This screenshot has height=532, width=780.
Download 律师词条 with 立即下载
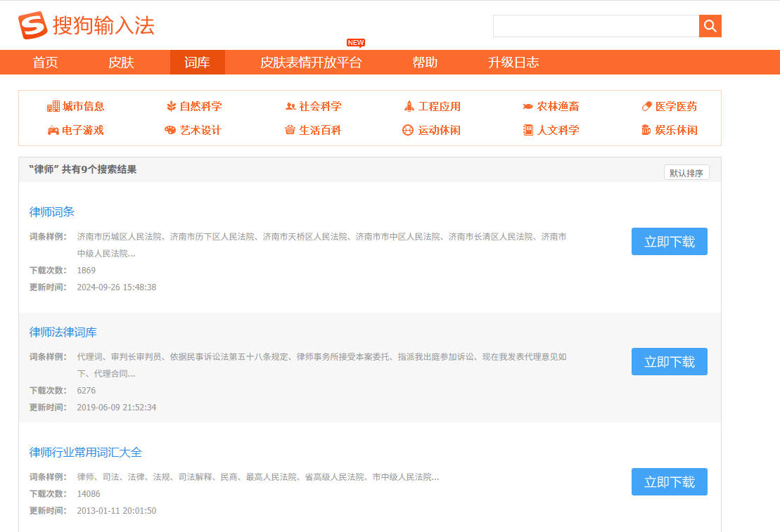pos(670,242)
